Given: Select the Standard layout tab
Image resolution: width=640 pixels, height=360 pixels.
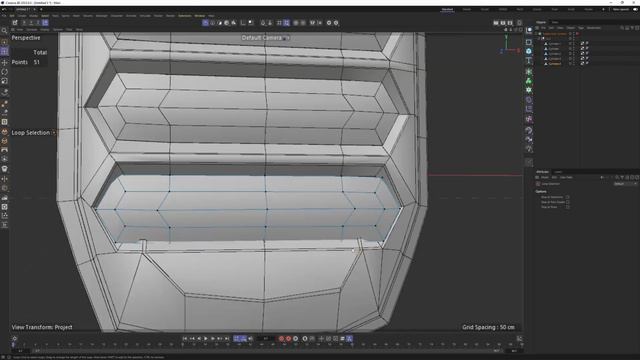Looking at the screenshot, I should click(447, 9).
